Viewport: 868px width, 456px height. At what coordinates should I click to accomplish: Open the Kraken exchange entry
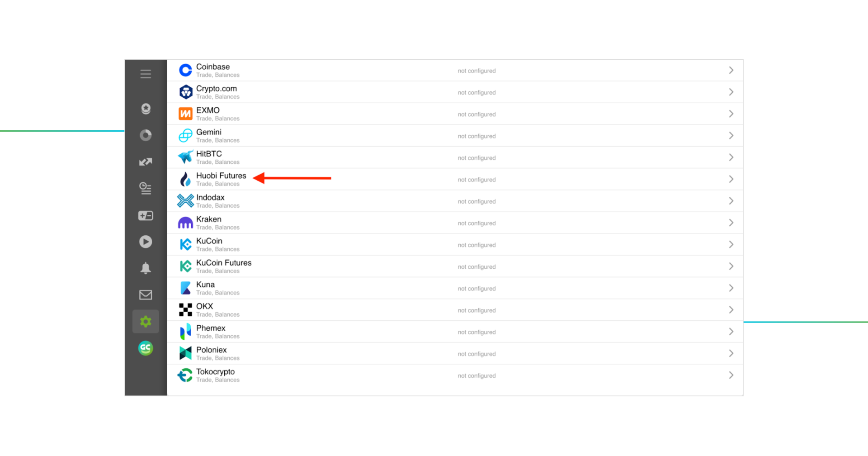tap(208, 219)
